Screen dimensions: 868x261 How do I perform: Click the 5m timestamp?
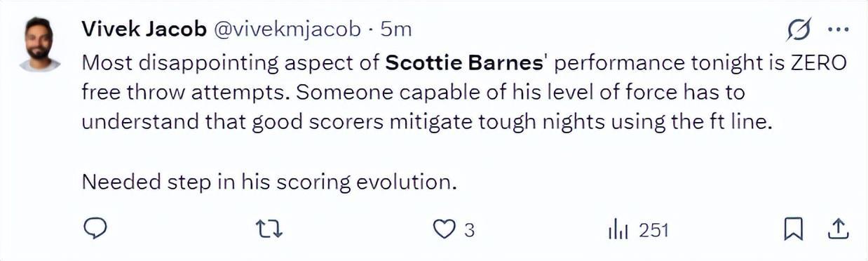pos(395,29)
